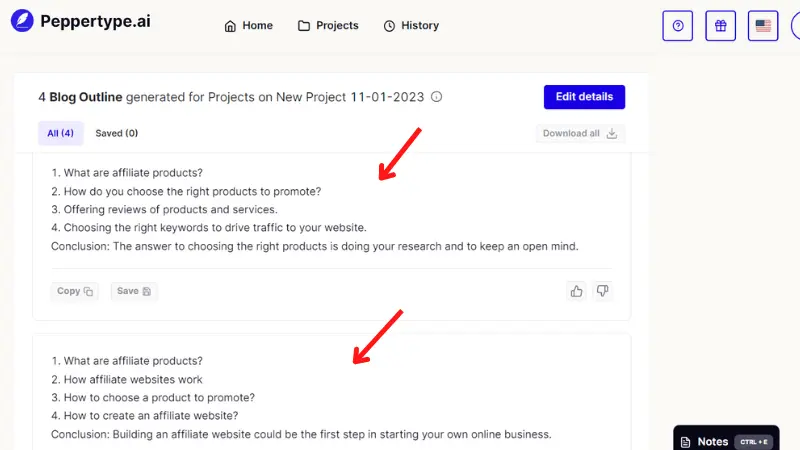Give thumbs up to first outline
The width and height of the screenshot is (800, 450).
[577, 291]
